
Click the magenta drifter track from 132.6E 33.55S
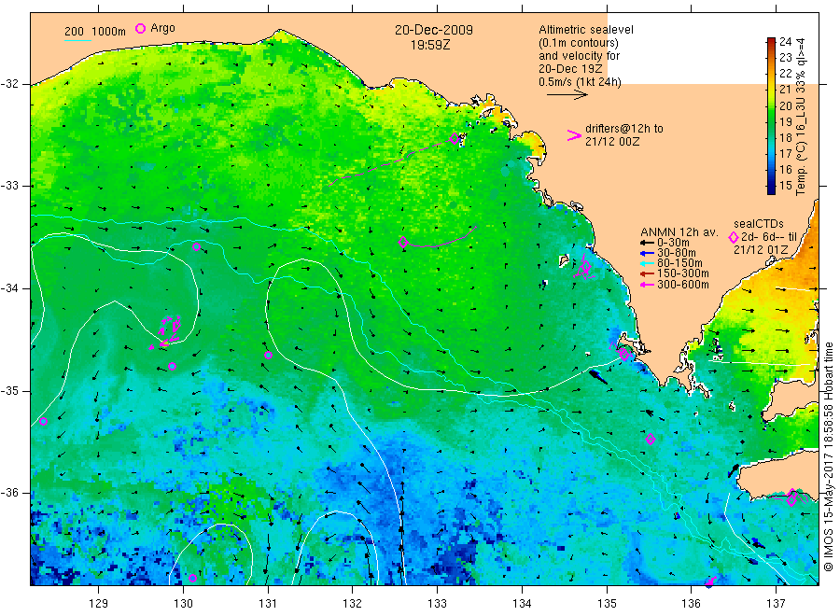click(441, 239)
